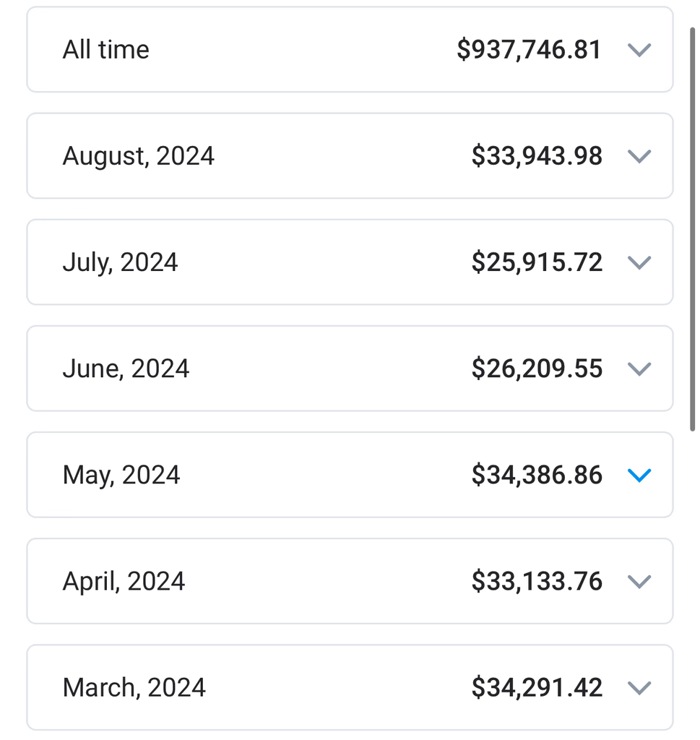Click the July, 2024 row label
Image resolution: width=700 pixels, height=740 pixels.
pos(121,262)
